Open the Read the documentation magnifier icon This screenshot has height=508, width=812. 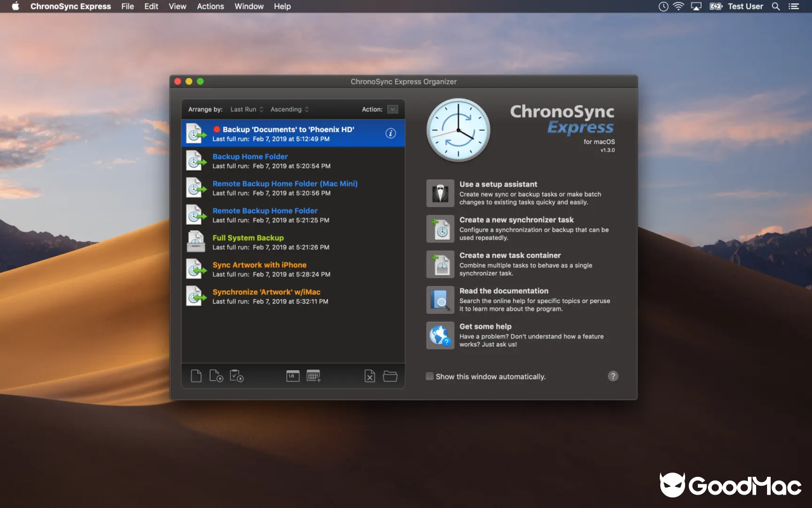point(440,300)
